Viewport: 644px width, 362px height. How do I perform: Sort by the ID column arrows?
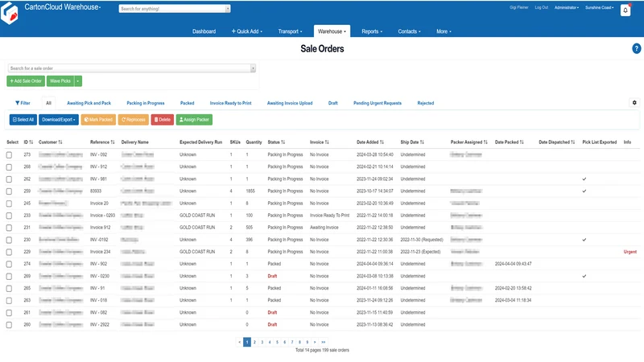click(x=31, y=142)
